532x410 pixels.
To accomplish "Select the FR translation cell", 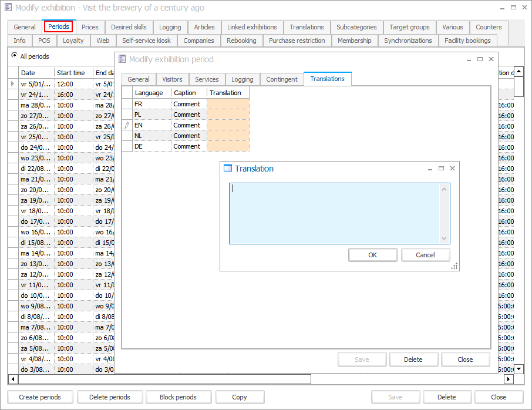I will click(228, 104).
